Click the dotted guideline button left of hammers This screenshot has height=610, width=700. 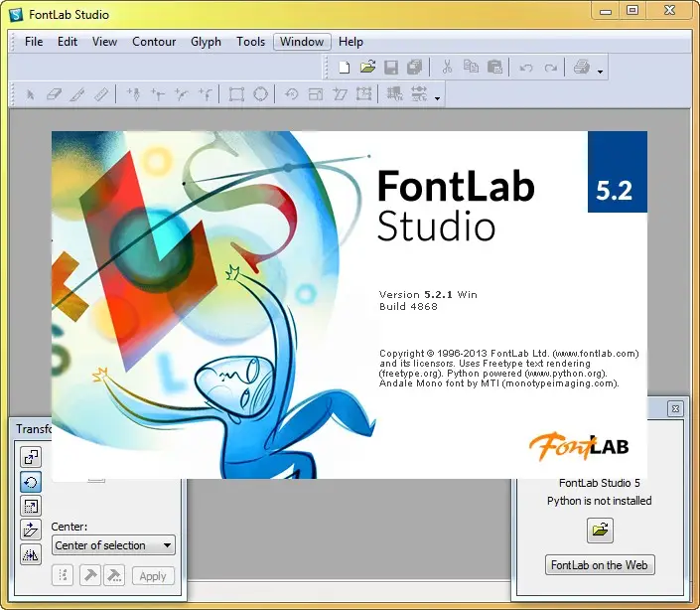point(63,575)
